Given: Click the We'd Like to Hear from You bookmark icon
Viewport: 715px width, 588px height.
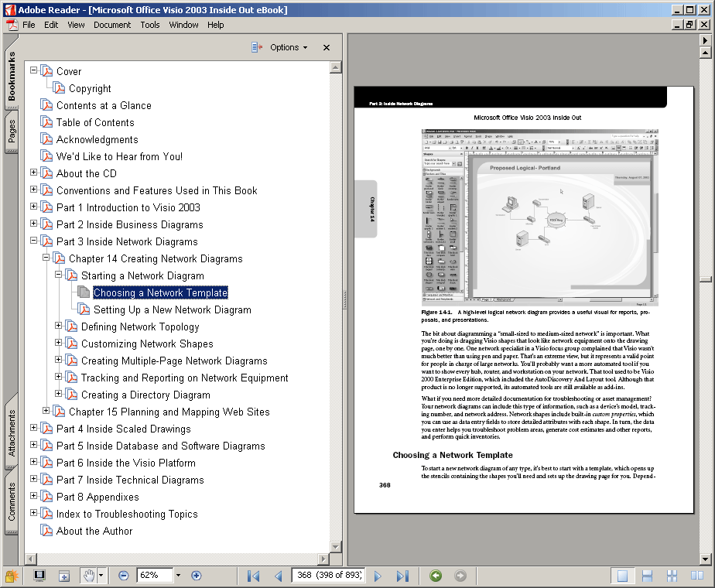Looking at the screenshot, I should click(x=46, y=156).
